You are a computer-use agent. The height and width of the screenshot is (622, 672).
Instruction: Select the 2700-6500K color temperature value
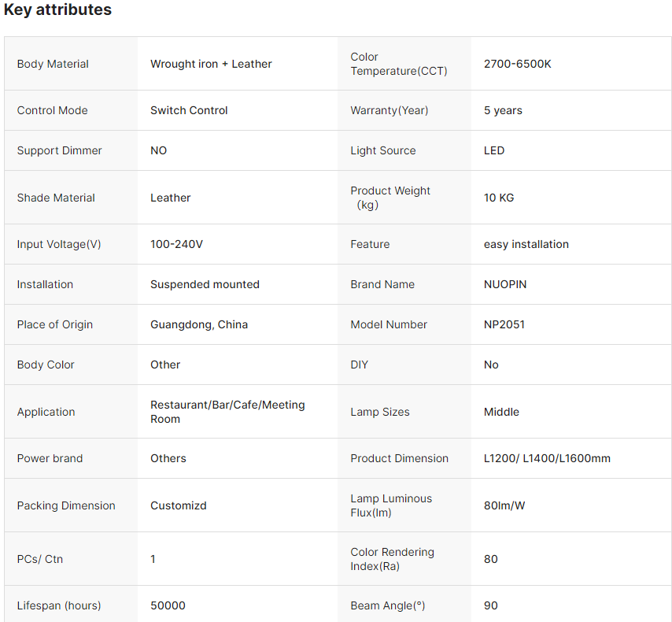coord(517,64)
